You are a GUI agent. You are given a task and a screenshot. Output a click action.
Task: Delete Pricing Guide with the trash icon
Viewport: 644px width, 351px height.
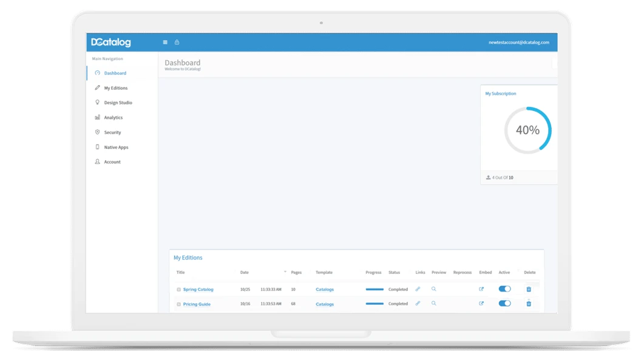(529, 304)
